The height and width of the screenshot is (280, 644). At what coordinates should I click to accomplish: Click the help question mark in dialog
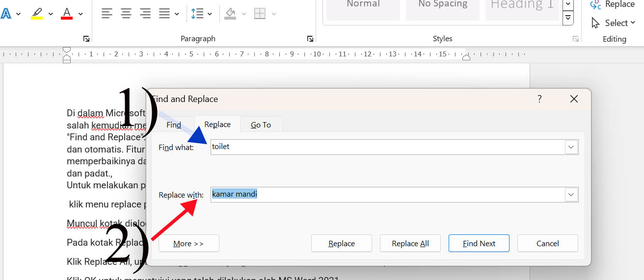539,99
